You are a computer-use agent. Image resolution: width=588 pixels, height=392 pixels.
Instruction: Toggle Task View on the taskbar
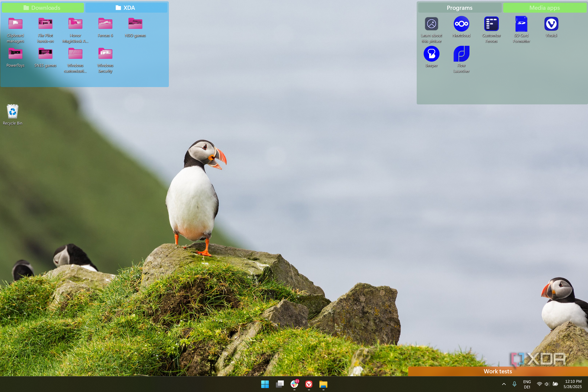tap(280, 384)
